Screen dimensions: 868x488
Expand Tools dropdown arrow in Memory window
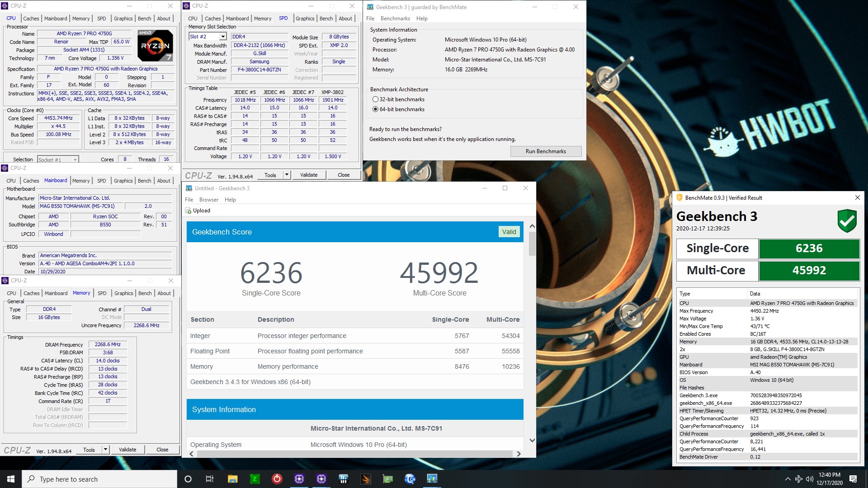[105, 450]
